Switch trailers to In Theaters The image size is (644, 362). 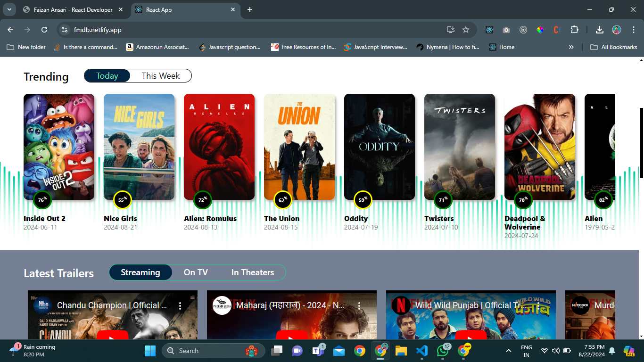(253, 272)
